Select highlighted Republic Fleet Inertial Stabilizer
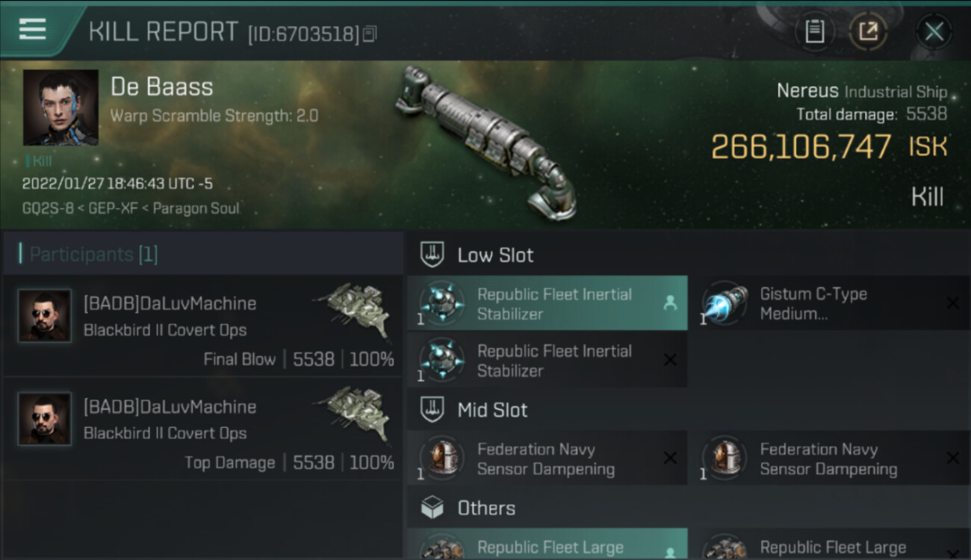This screenshot has width=971, height=560. click(x=547, y=304)
